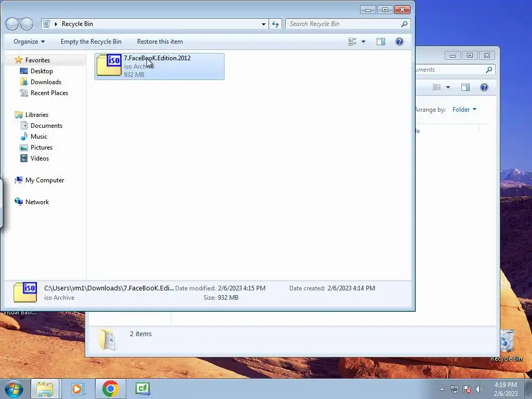532x399 pixels.
Task: Open Recent Places in the navigation pane
Action: tap(49, 92)
